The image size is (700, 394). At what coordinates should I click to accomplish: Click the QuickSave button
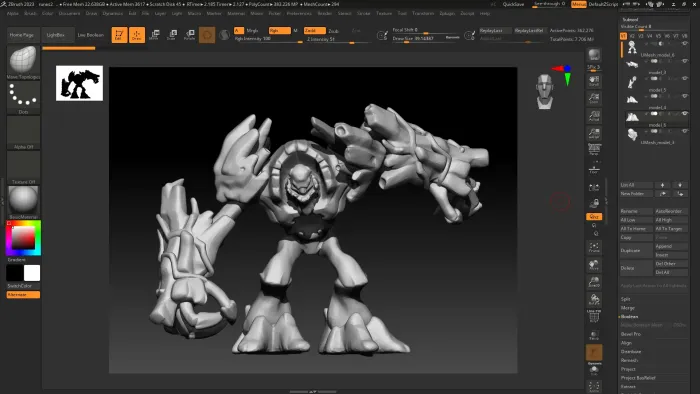pyautogui.click(x=513, y=4)
